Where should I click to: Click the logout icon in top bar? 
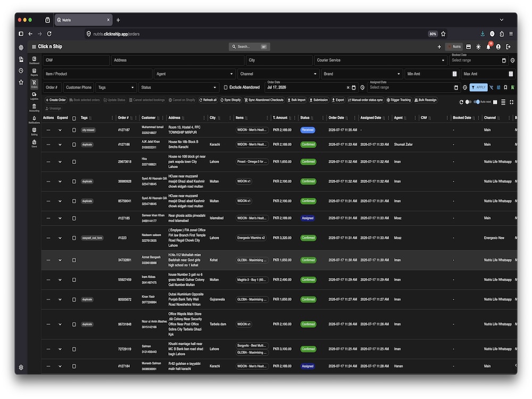pyautogui.click(x=508, y=47)
